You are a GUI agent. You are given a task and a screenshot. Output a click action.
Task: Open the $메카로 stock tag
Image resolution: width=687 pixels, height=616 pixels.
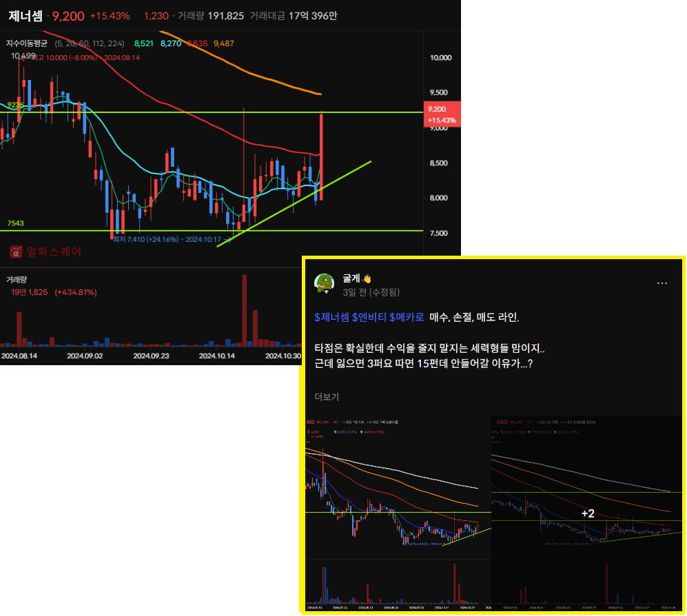(x=407, y=317)
